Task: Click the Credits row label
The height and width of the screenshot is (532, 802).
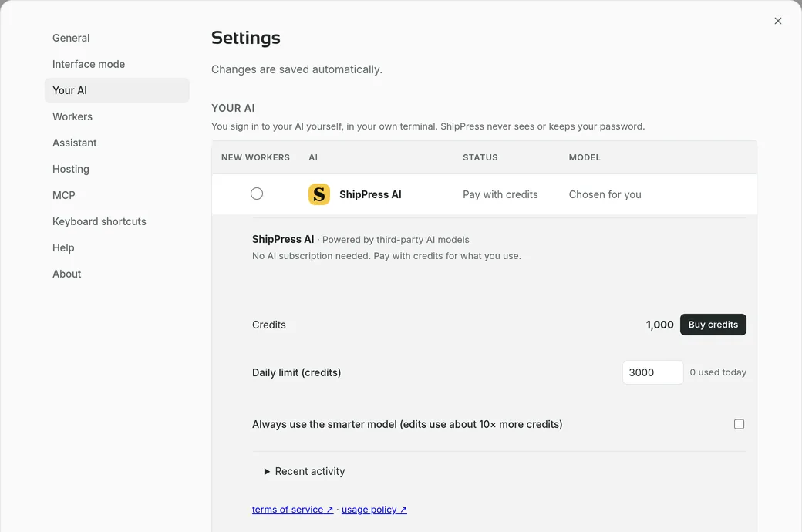Action: (269, 325)
